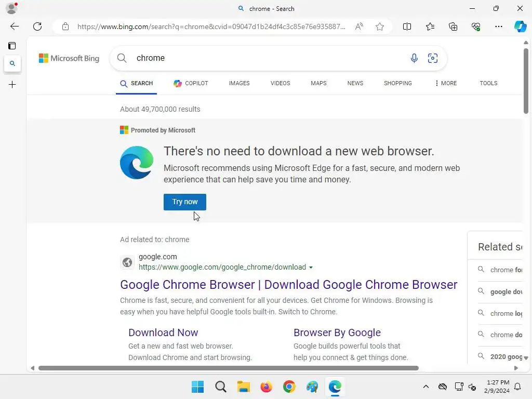Click google.com globe site icon
The width and height of the screenshot is (532, 399).
(127, 262)
